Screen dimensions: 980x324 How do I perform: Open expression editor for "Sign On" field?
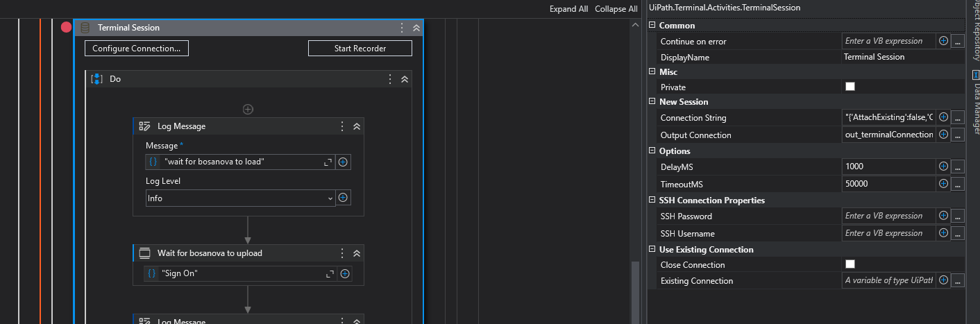(330, 273)
